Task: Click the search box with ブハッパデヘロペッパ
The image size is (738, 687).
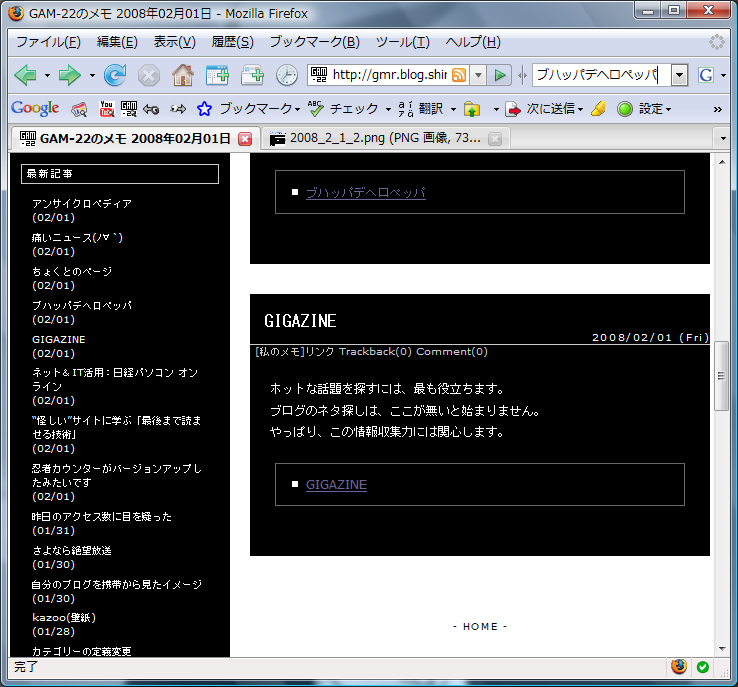Action: pos(601,75)
